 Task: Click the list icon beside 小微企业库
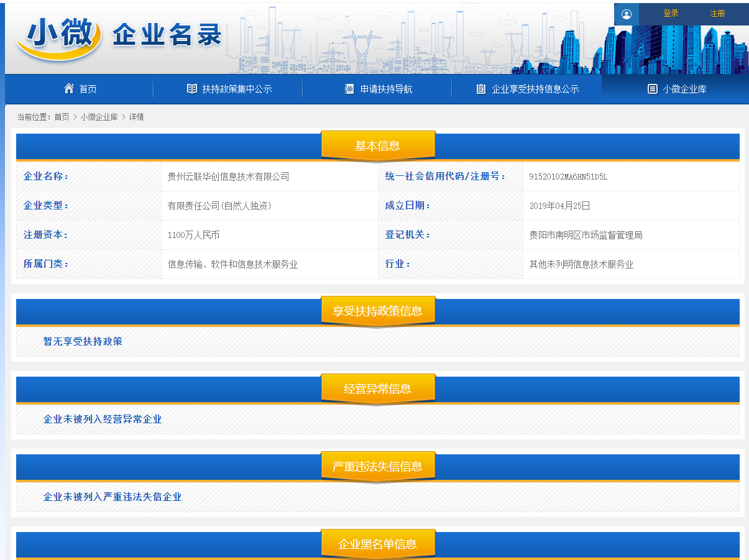pyautogui.click(x=652, y=89)
